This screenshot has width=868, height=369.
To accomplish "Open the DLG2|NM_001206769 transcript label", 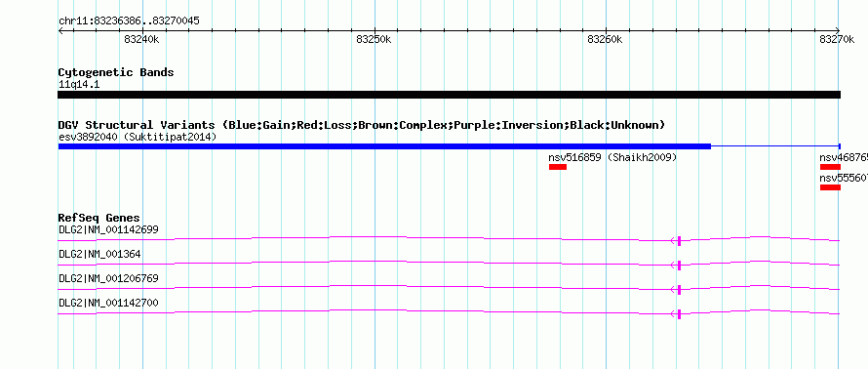I will [x=108, y=278].
